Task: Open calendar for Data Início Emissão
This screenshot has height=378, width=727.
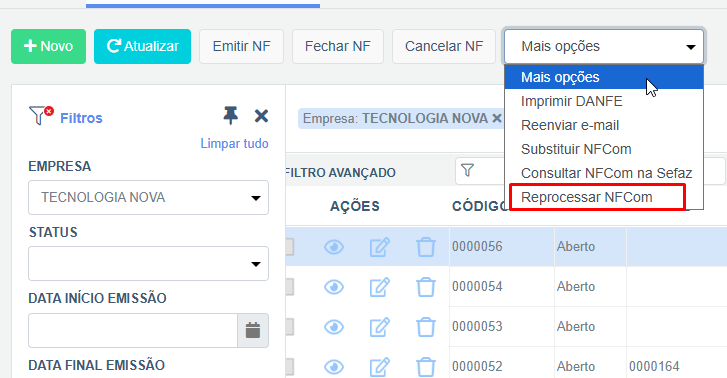Action: point(253,330)
